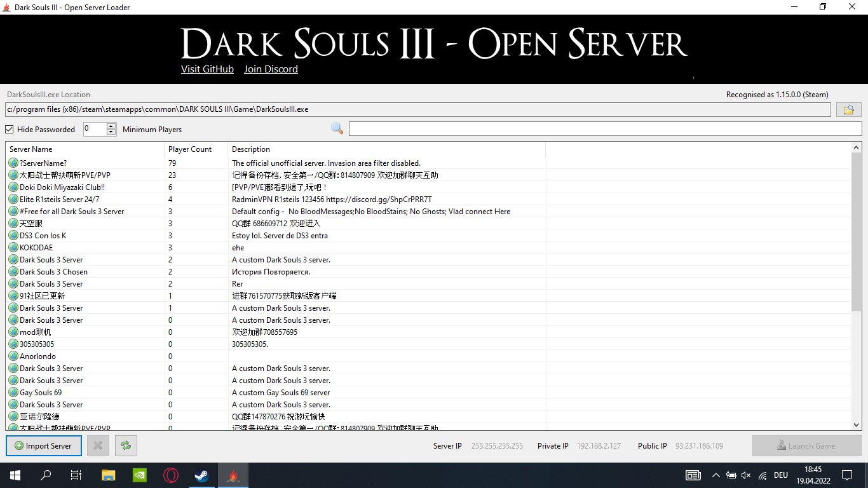Screen dimensions: 868x488
Task: Click the globe icon beside 天空服
Action: click(13, 224)
